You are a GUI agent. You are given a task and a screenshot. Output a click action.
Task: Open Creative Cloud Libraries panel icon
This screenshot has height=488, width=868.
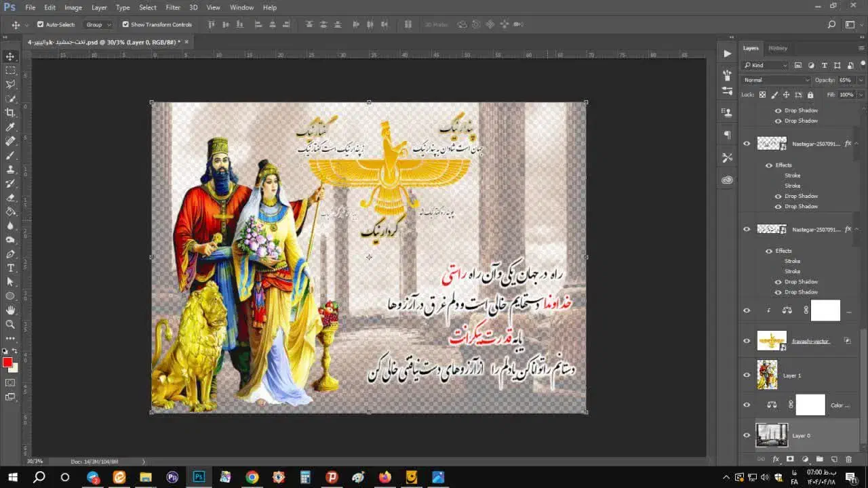tap(728, 180)
